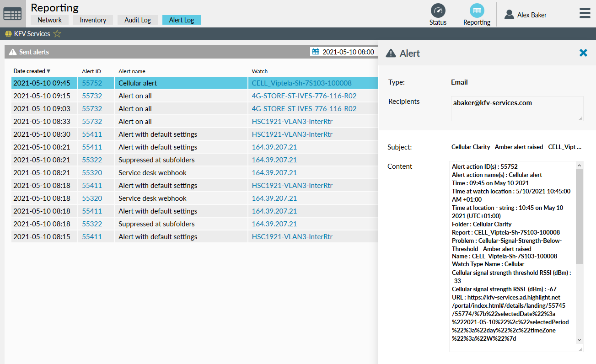Click the Alex Baker user icon
Image resolution: width=596 pixels, height=364 pixels.
pyautogui.click(x=509, y=15)
